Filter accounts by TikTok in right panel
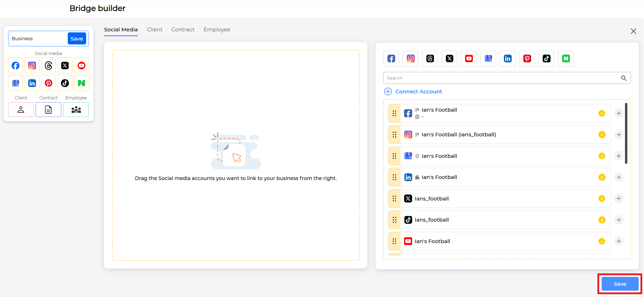 (x=547, y=58)
